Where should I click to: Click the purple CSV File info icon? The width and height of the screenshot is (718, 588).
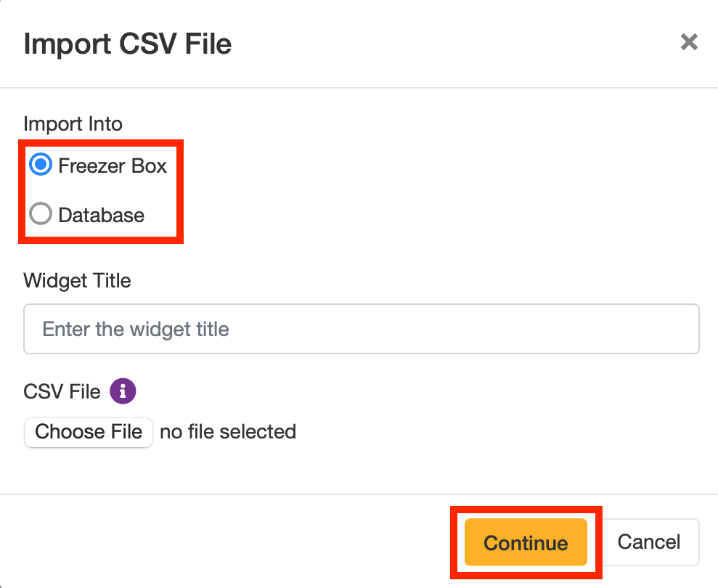[123, 391]
